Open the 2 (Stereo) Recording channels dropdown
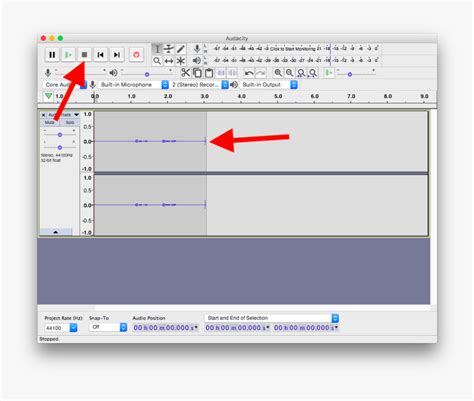This screenshot has width=474, height=401. 199,85
